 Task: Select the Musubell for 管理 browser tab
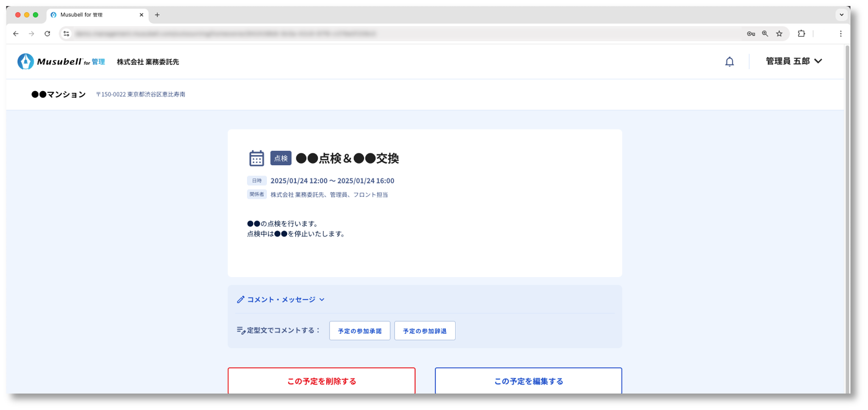93,15
